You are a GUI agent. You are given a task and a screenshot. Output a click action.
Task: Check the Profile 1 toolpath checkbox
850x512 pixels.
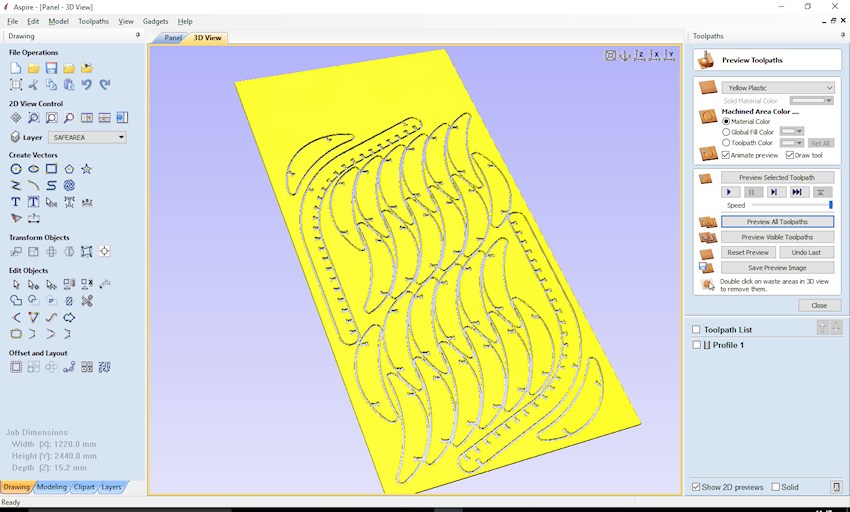[x=697, y=345]
